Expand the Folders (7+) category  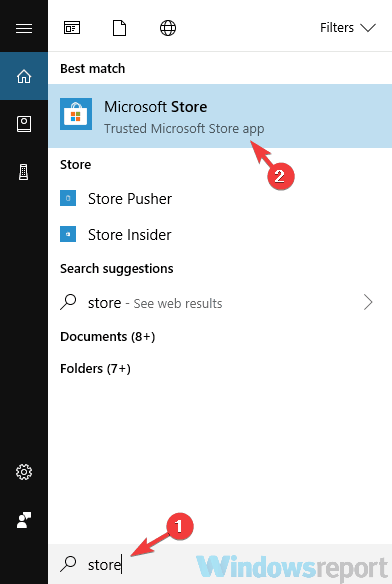tap(95, 369)
